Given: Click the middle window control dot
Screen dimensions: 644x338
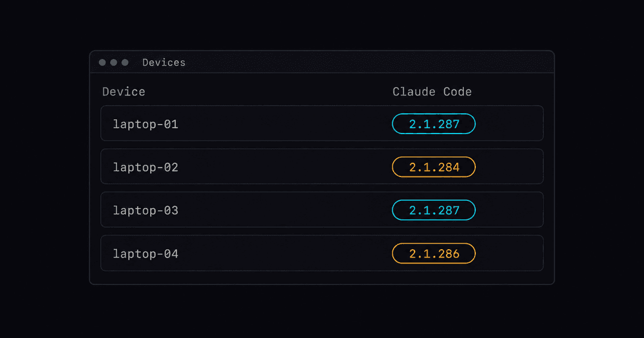Looking at the screenshot, I should (x=114, y=63).
